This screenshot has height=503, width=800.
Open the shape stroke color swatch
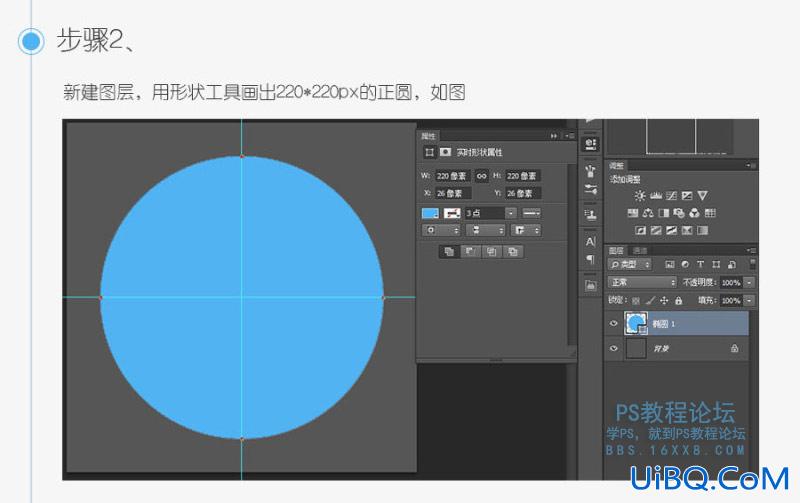tap(452, 213)
